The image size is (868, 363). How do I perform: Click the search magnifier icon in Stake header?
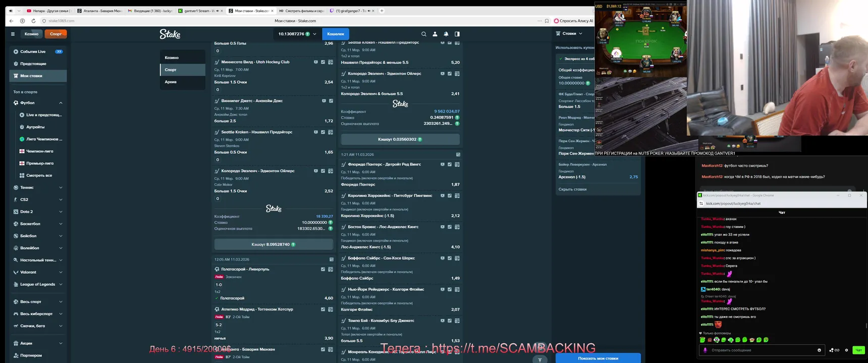(424, 34)
